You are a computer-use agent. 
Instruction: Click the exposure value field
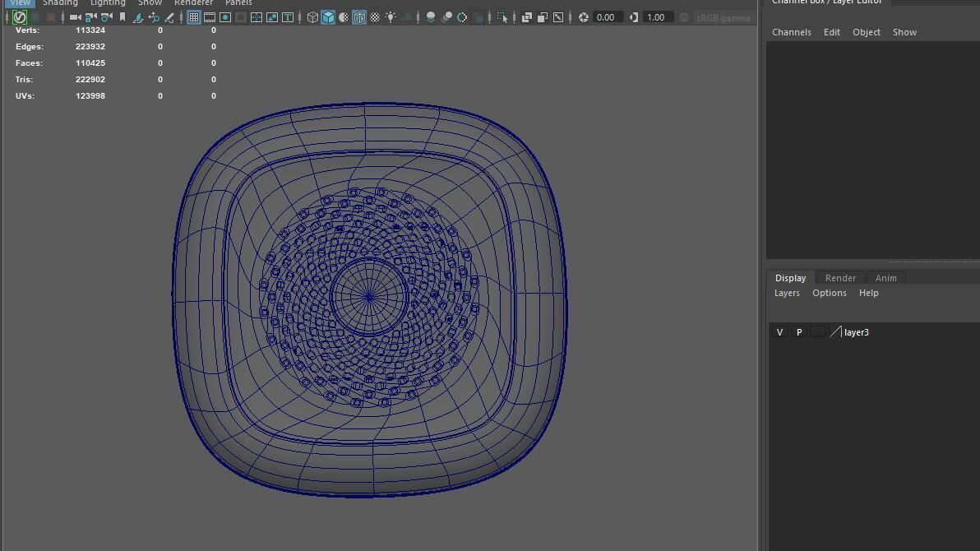tap(606, 17)
